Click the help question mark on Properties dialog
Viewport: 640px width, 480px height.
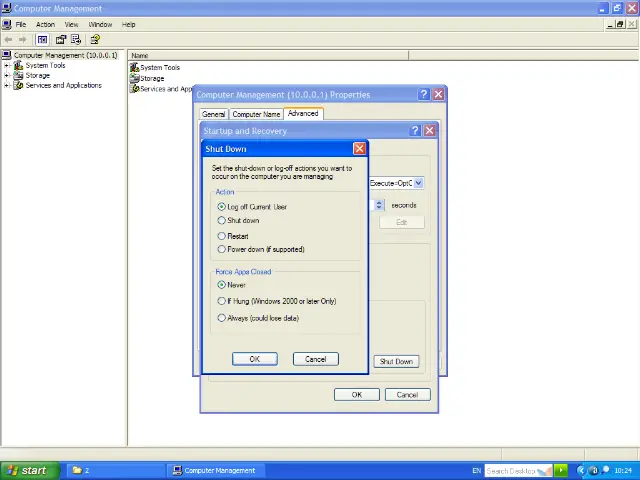423,94
